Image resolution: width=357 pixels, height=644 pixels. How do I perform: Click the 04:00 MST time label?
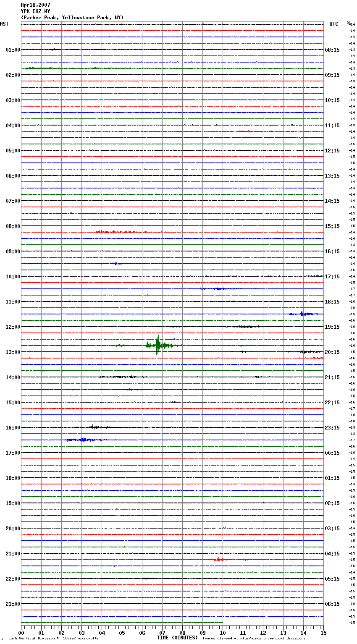pos(13,126)
